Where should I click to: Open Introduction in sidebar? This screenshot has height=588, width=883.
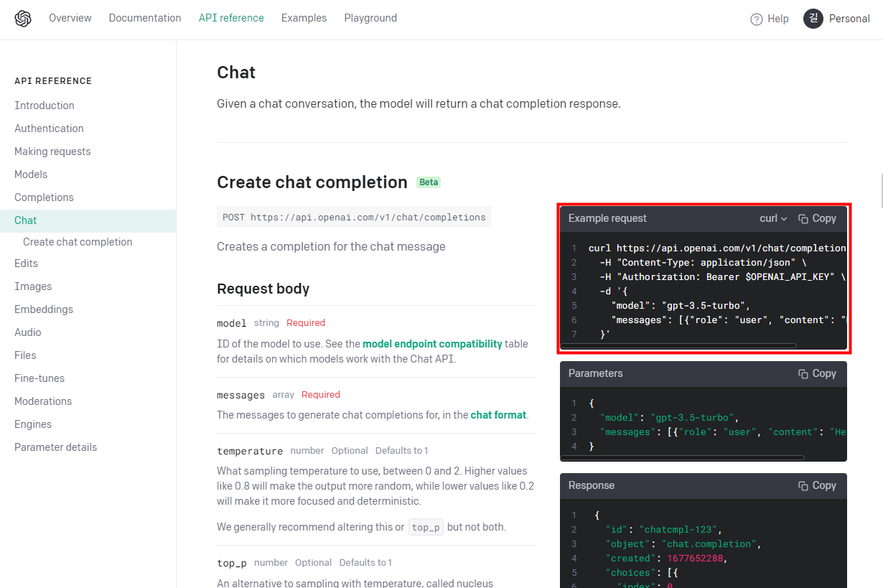45,106
